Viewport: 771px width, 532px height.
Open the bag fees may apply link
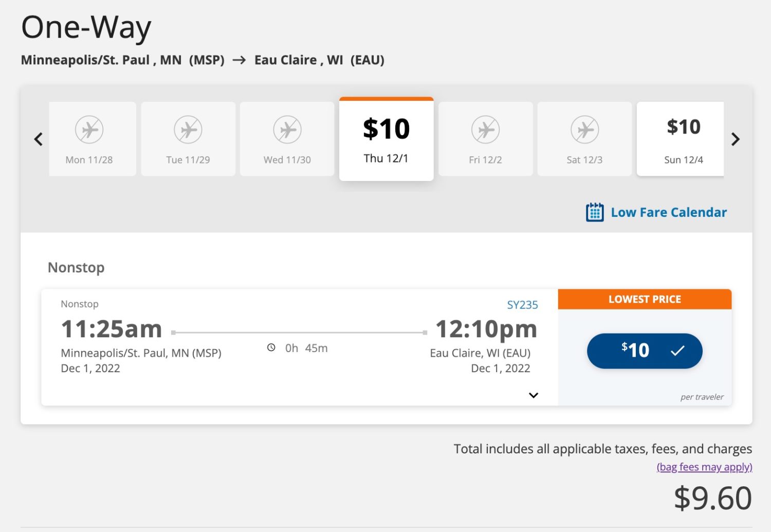click(x=704, y=467)
